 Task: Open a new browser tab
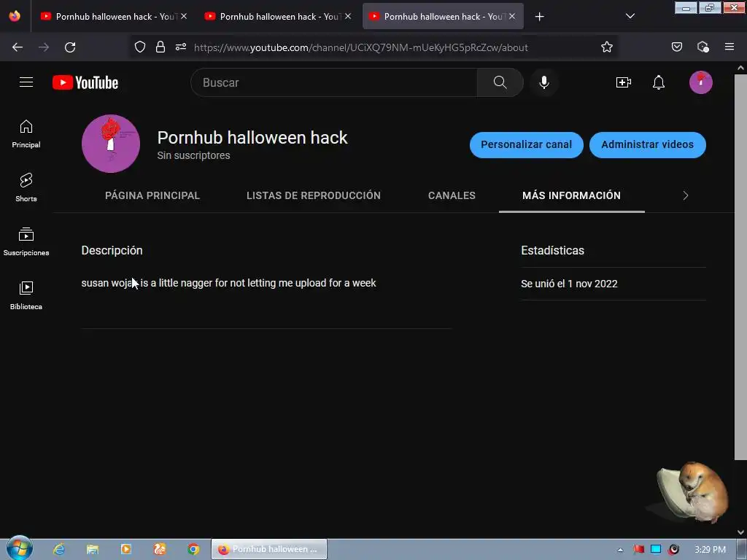pyautogui.click(x=539, y=17)
